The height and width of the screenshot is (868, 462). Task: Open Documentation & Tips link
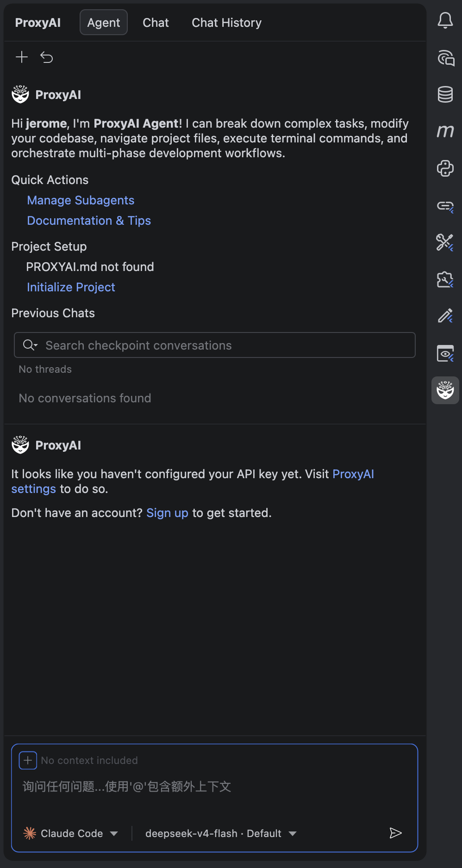(89, 221)
